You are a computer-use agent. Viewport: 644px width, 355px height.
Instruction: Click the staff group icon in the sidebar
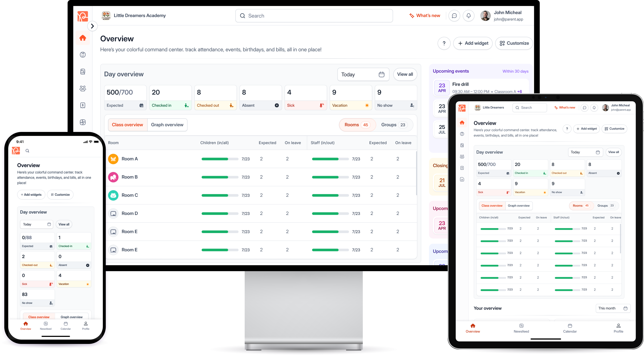coord(83,88)
